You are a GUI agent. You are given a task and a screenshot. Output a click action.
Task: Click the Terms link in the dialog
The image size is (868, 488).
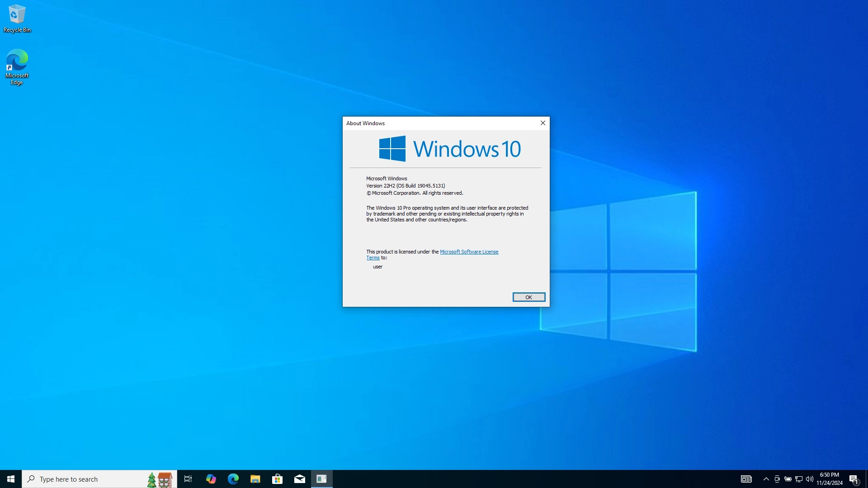tap(373, 258)
